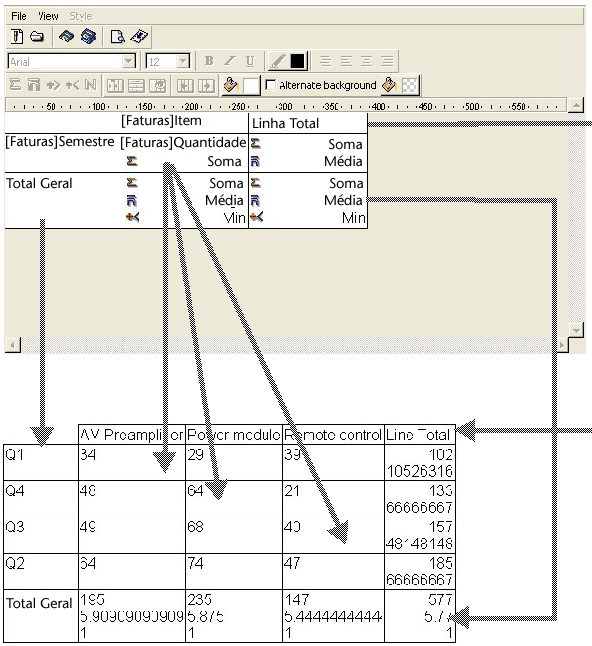Click the background fill bucket icon
This screenshot has height=646, width=592.
pyautogui.click(x=230, y=85)
